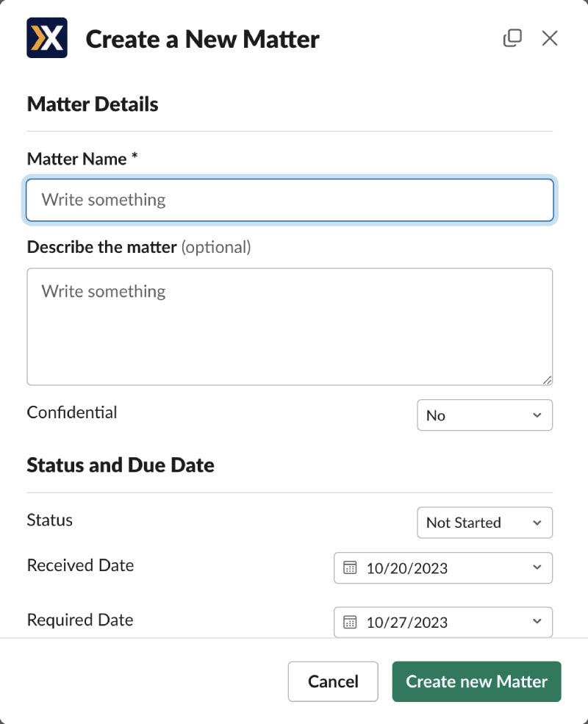
Task: Click the app logo icon in the header
Action: pos(46,37)
